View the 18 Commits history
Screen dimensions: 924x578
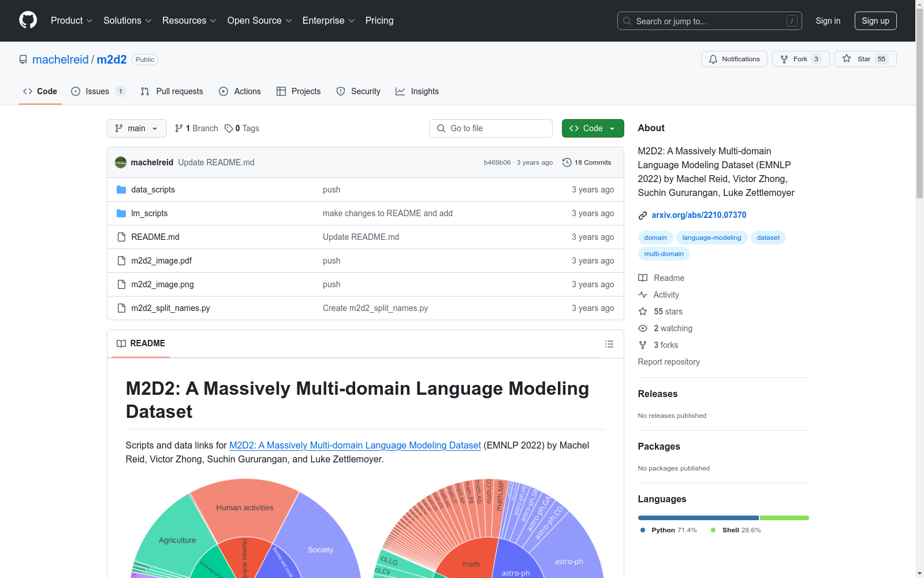[587, 162]
